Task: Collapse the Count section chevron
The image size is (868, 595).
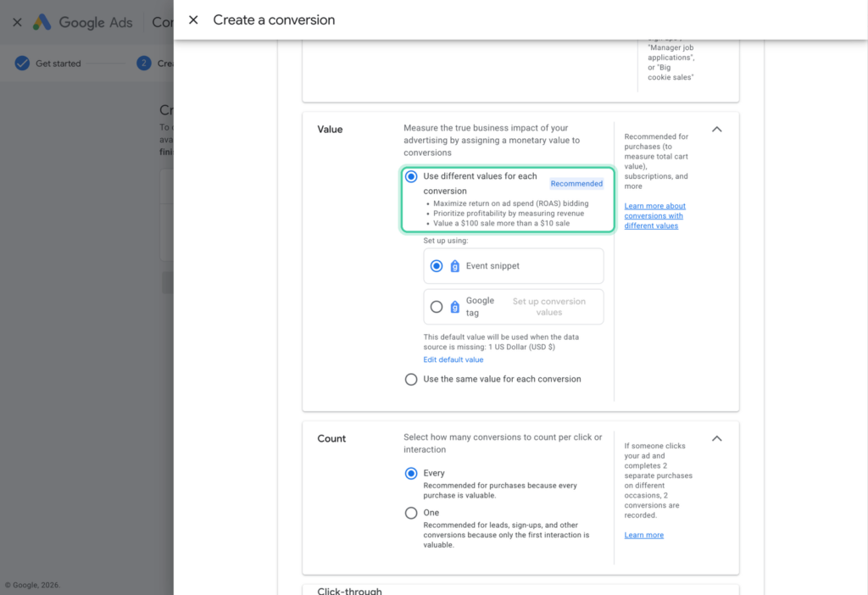Action: [x=717, y=438]
